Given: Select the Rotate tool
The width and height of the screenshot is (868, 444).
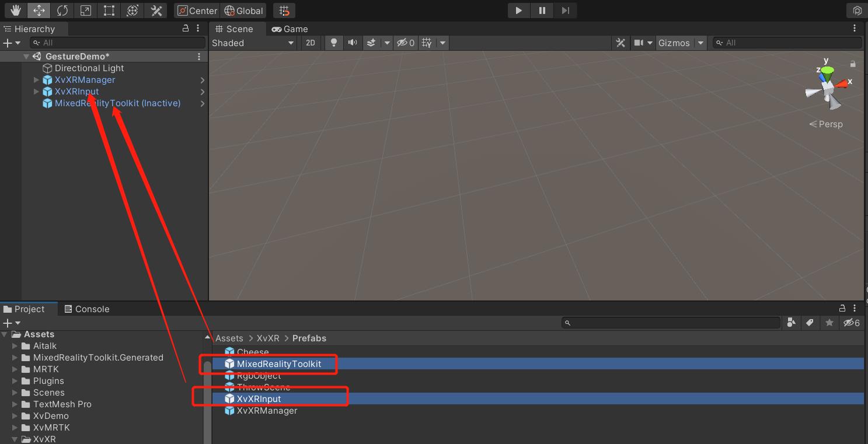Looking at the screenshot, I should click(x=62, y=11).
